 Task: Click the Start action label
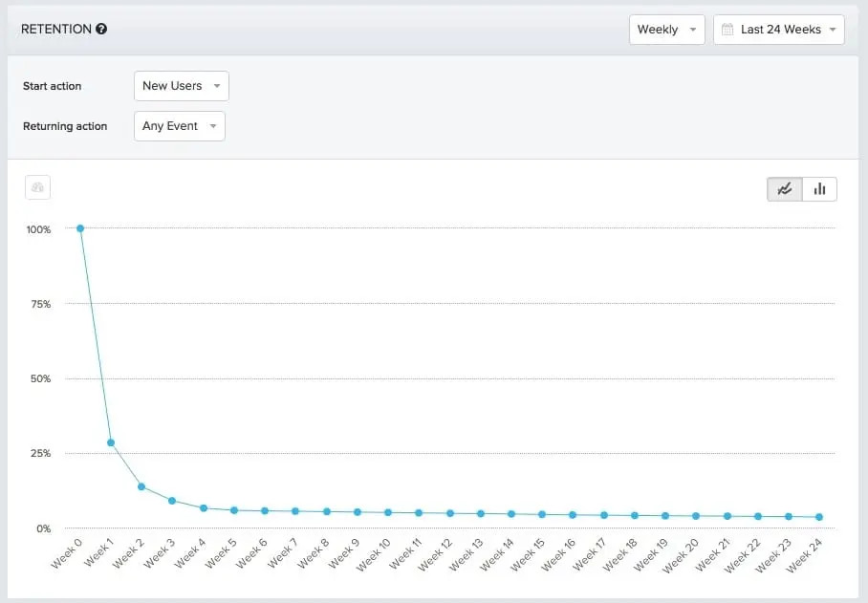coord(52,86)
